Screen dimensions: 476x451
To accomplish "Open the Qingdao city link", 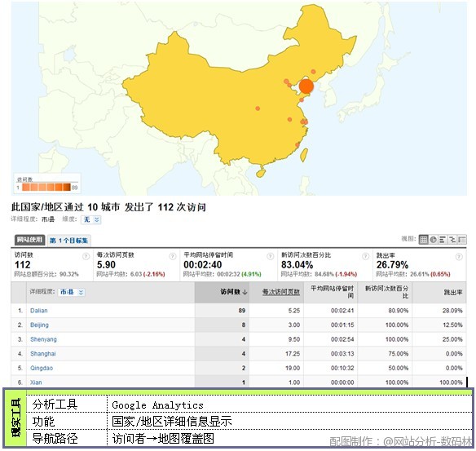I will (x=42, y=368).
